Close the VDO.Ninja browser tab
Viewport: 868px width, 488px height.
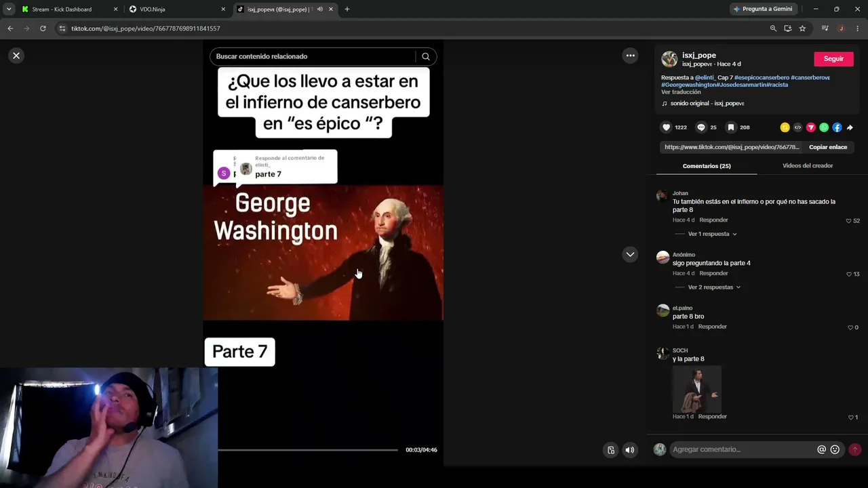pyautogui.click(x=223, y=9)
